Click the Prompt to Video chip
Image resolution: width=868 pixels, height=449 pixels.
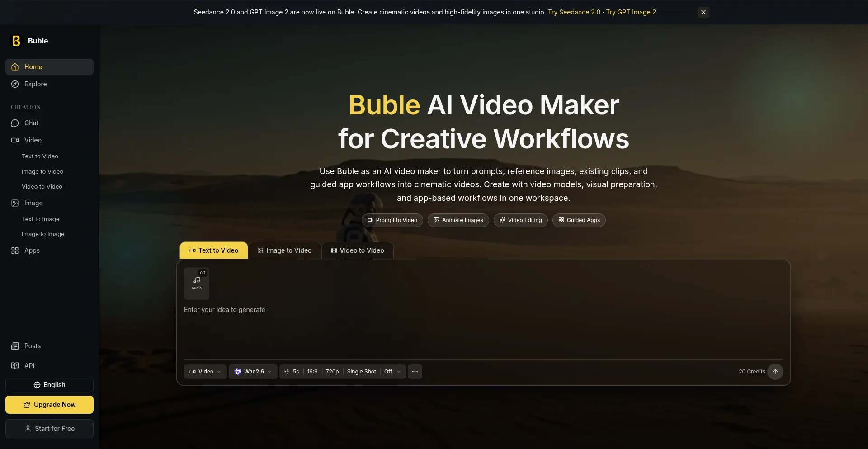392,220
